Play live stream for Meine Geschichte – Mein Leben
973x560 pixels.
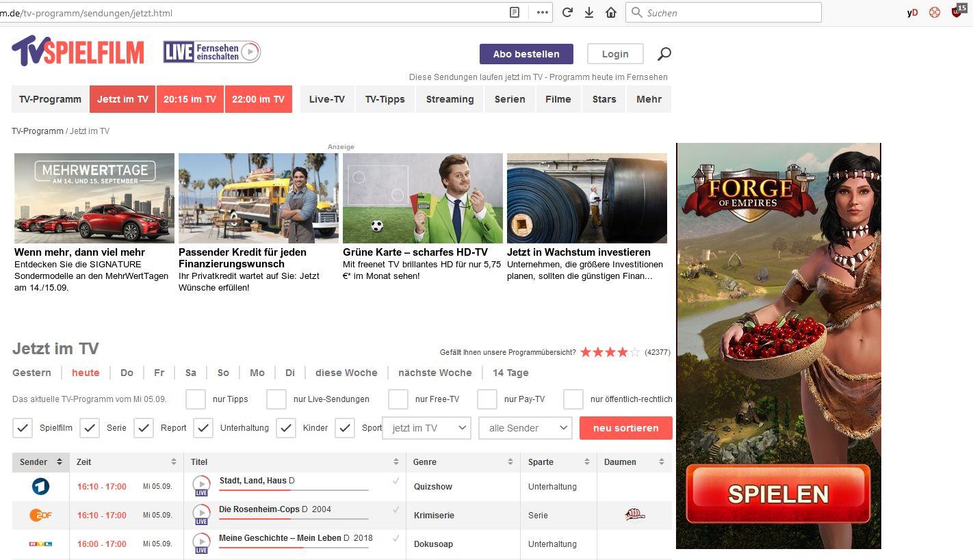(x=201, y=543)
